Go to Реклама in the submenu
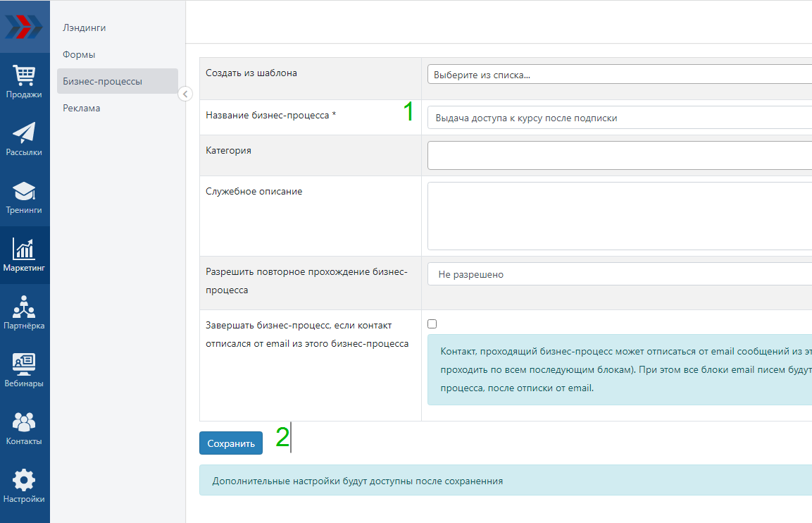The image size is (812, 523). coord(82,108)
